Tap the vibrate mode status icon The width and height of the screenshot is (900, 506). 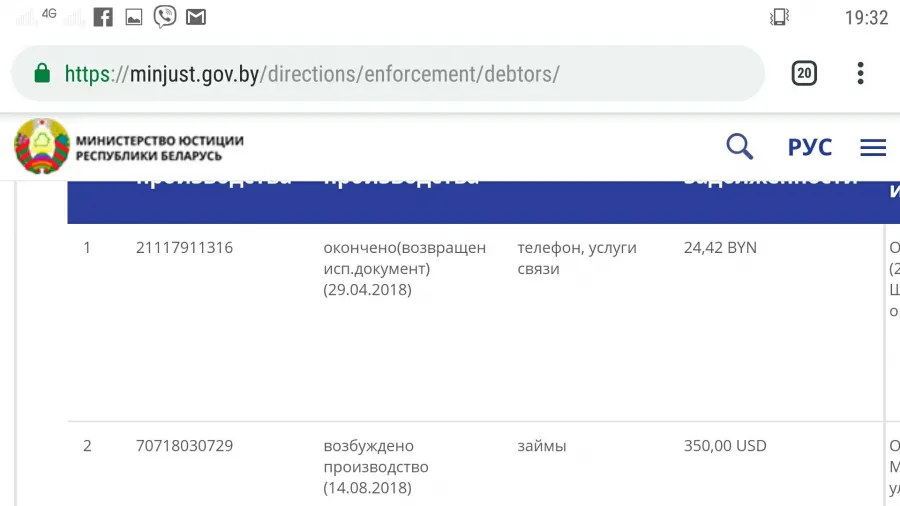coord(779,17)
